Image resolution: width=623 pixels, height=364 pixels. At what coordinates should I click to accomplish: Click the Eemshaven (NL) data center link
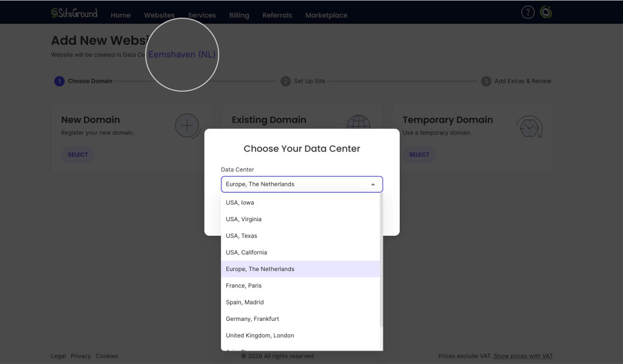click(181, 54)
